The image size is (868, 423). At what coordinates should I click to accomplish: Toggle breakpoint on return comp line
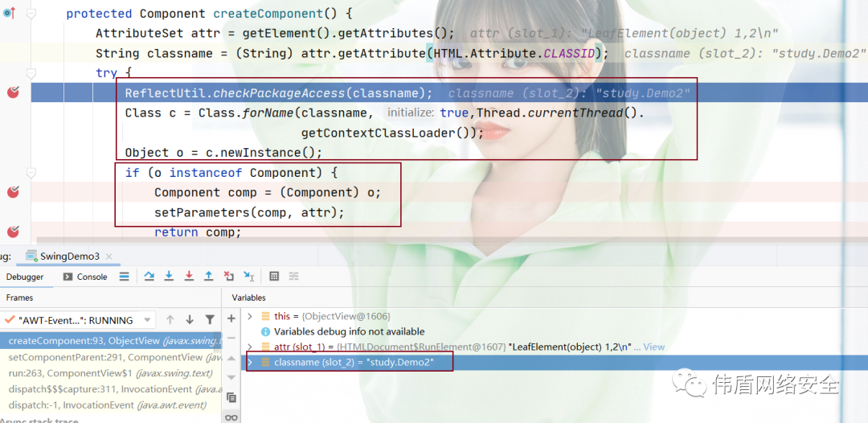coord(14,232)
